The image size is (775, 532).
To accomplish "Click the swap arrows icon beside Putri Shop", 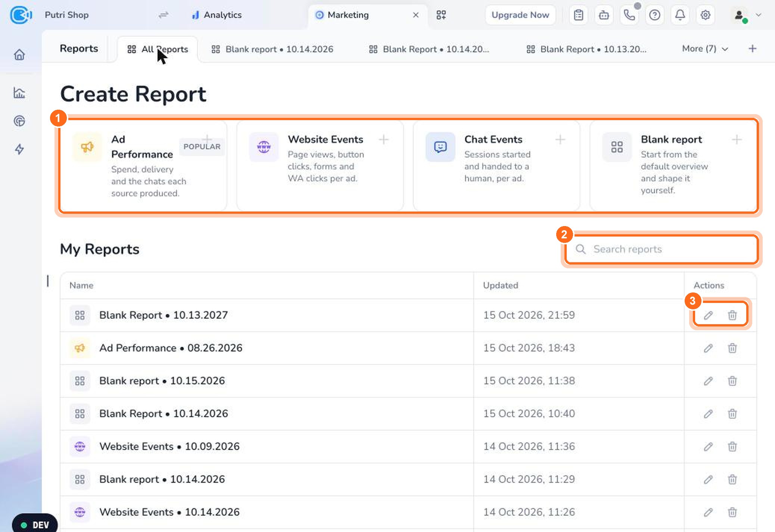I will point(164,15).
